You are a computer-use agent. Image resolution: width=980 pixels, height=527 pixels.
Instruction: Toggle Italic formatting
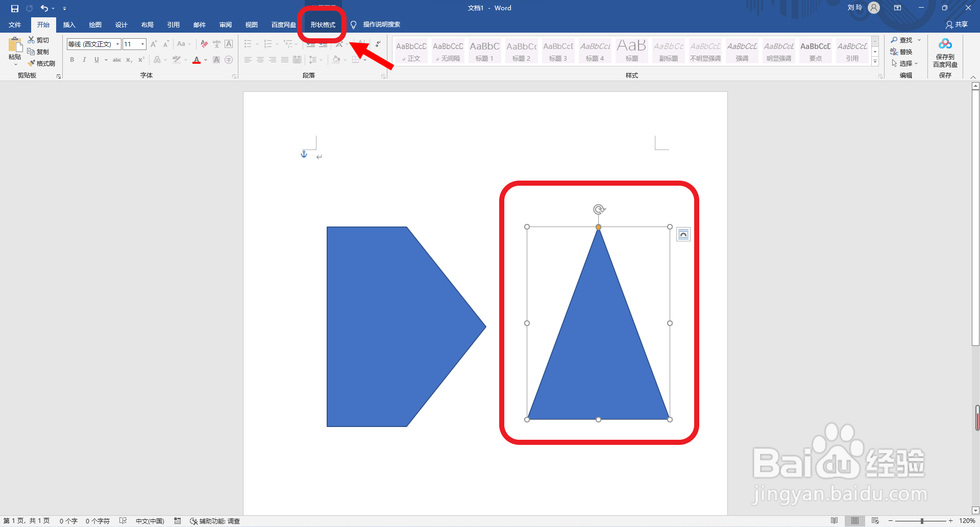(84, 60)
